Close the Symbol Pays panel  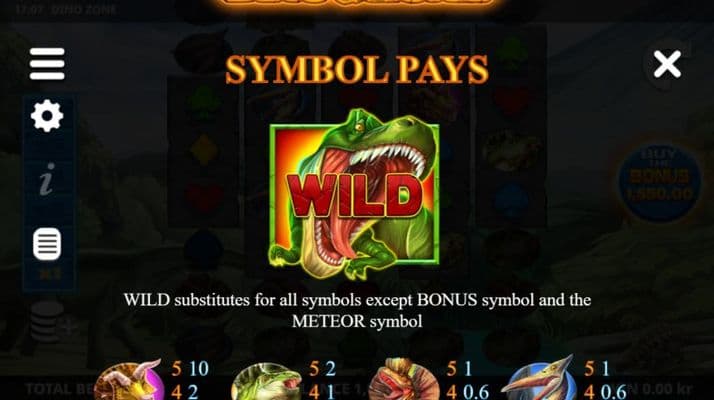point(667,64)
